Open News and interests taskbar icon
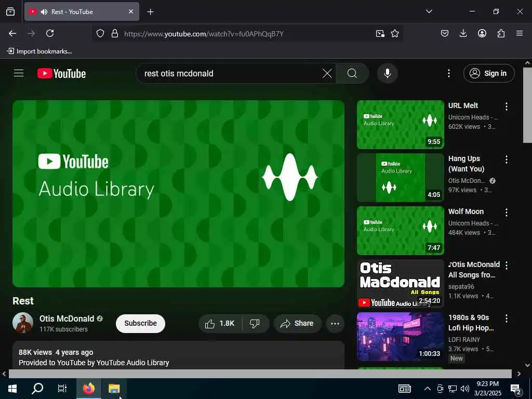 click(404, 389)
